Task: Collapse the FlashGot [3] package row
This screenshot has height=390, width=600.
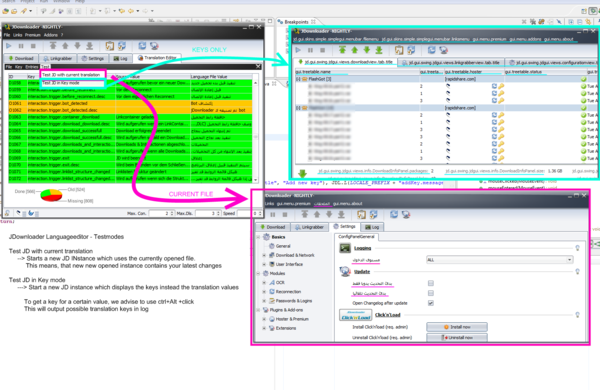Action: (x=298, y=79)
